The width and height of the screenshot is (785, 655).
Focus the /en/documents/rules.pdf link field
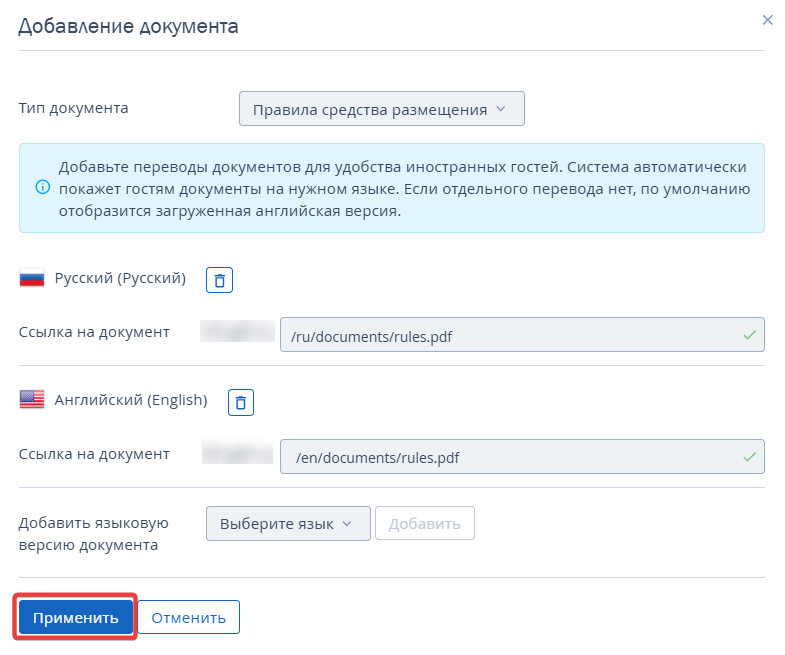point(510,456)
